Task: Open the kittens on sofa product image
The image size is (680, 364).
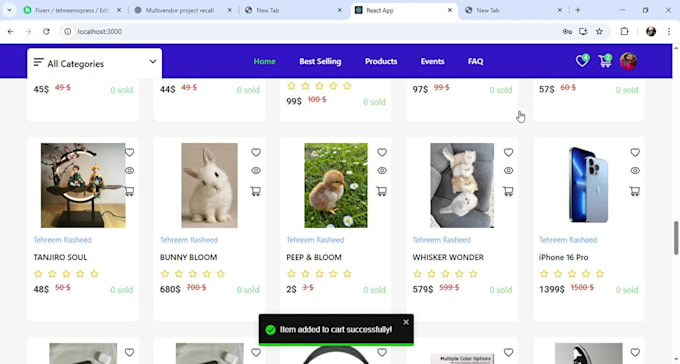Action: [462, 185]
